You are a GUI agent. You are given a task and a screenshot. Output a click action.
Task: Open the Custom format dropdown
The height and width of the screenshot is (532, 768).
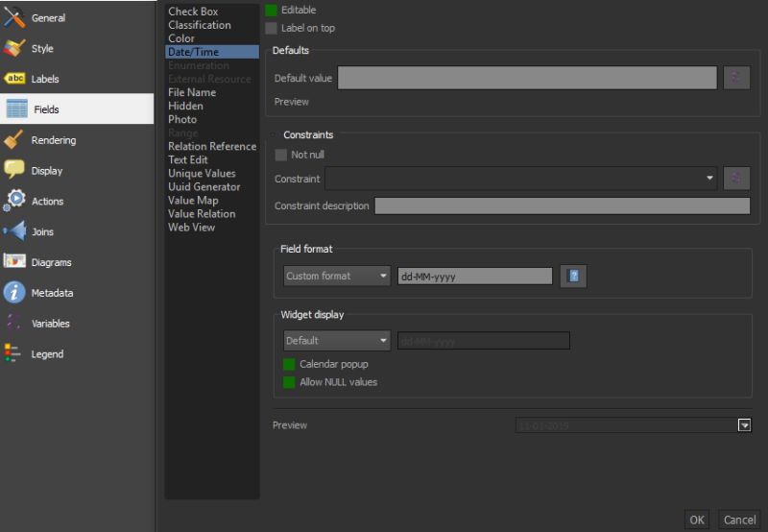coord(337,276)
